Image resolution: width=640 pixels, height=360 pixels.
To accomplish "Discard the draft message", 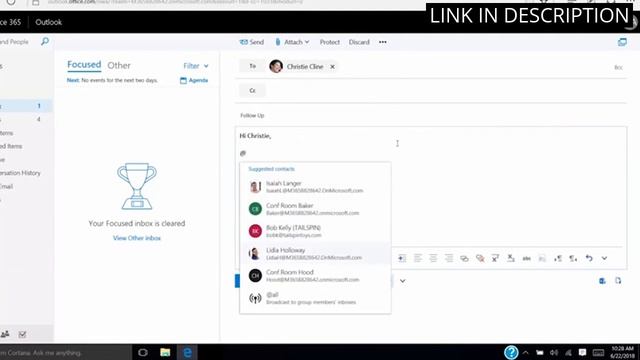I will coord(359,42).
